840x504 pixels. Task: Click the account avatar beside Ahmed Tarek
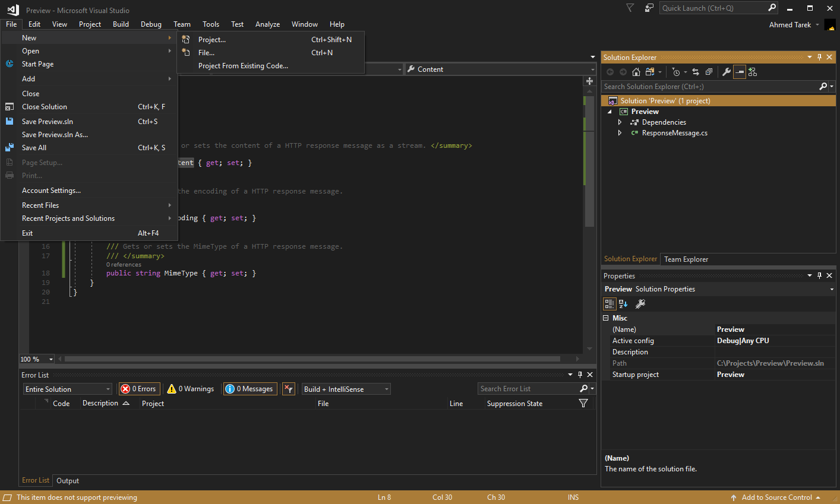coord(830,26)
